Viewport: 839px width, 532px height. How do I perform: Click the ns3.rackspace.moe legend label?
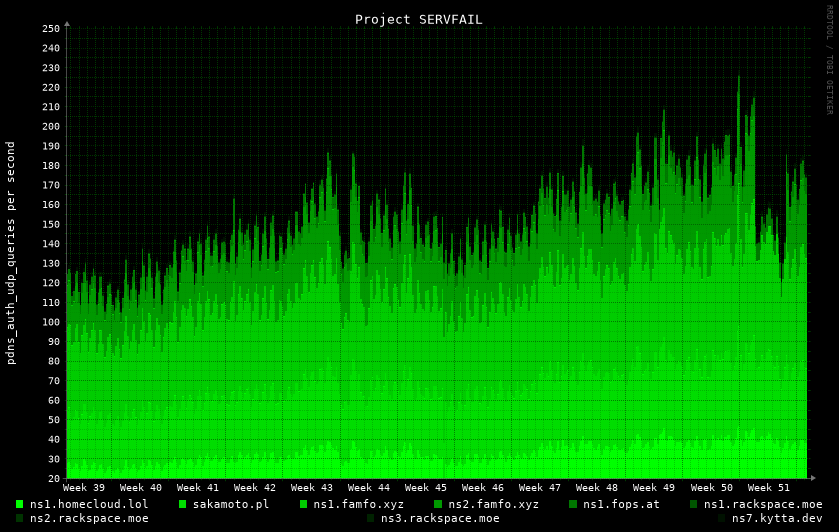[440, 518]
